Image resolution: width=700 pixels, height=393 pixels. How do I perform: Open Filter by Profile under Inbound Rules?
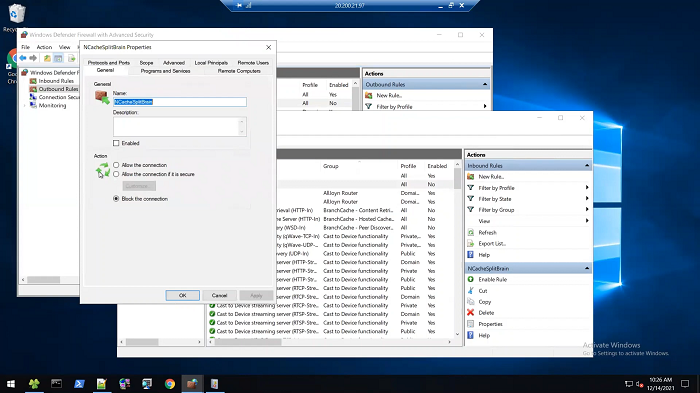pyautogui.click(x=496, y=188)
